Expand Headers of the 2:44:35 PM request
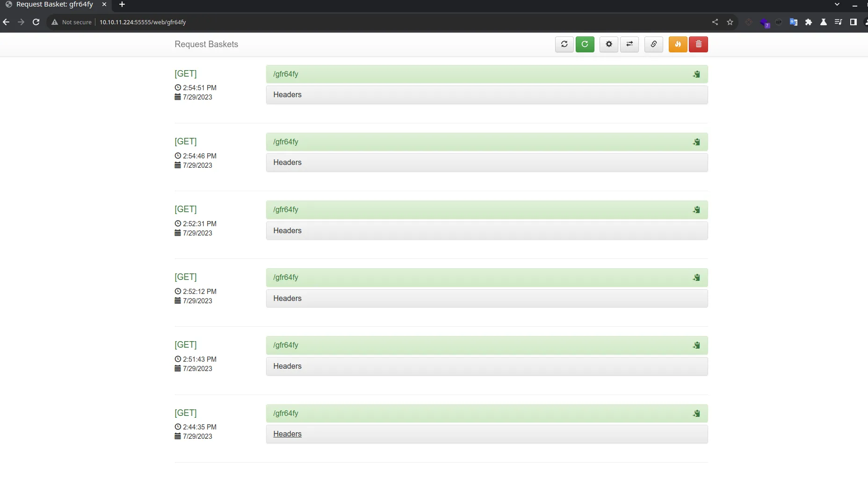The width and height of the screenshot is (868, 486). pos(287,434)
